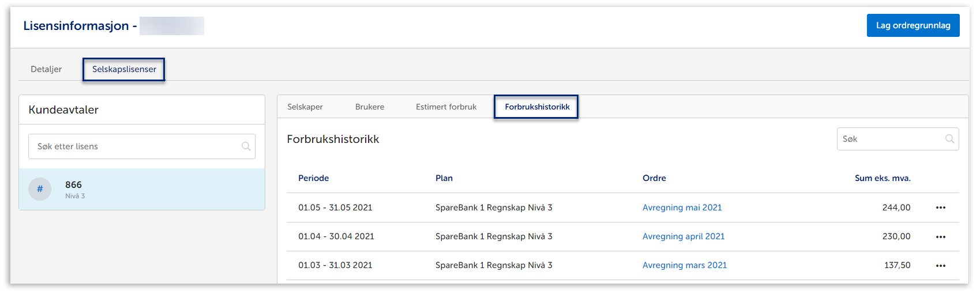Viewport: 980px width, 294px height.
Task: Select the Forbrukshistorikk tab
Action: 537,107
